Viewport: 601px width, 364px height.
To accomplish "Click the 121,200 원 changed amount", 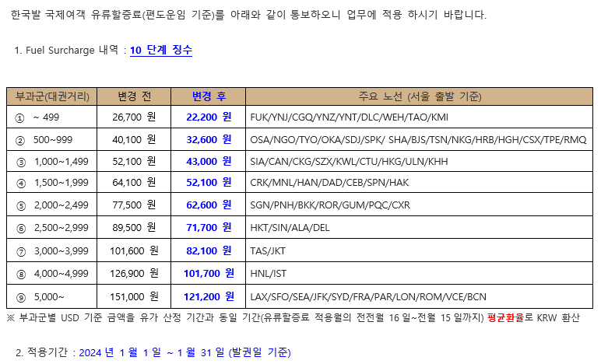I will (209, 296).
